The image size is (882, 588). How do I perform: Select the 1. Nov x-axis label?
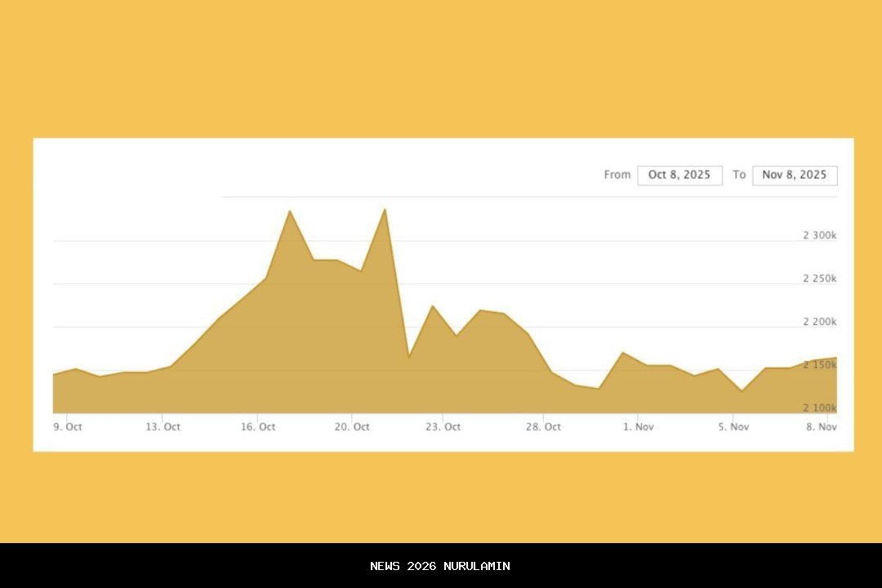[x=639, y=427]
